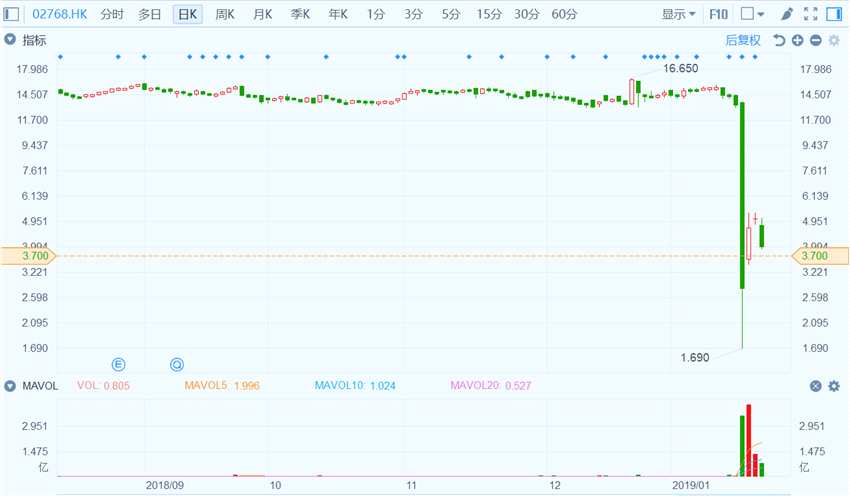The width and height of the screenshot is (850, 496).
Task: Close the MAVOL indicator panel
Action: 815,386
